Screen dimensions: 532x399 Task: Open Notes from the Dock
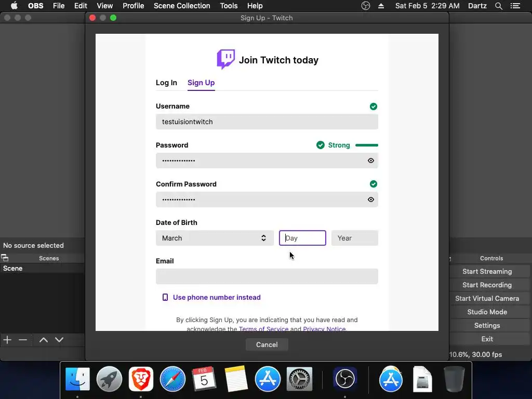(x=236, y=379)
